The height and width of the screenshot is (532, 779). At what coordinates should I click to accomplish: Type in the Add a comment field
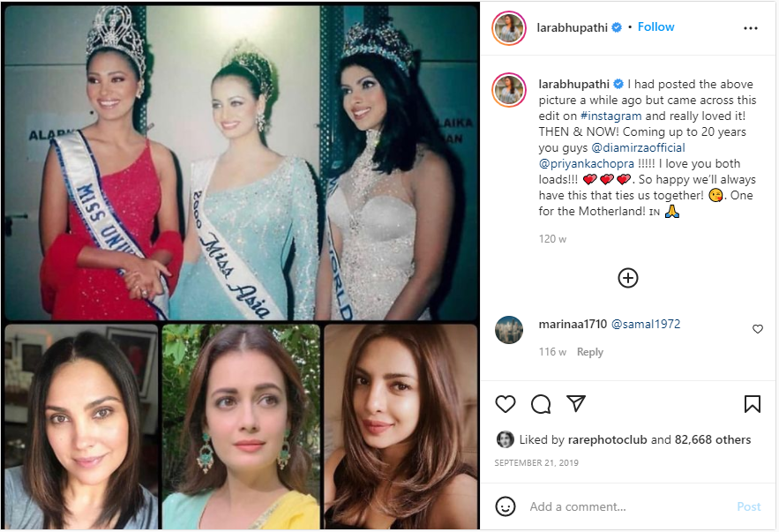coord(618,506)
